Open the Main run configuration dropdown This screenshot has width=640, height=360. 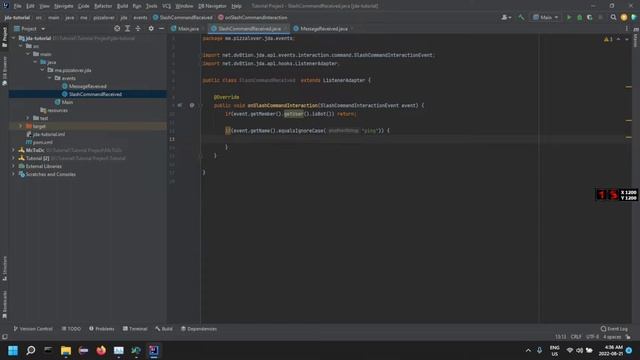pyautogui.click(x=546, y=18)
